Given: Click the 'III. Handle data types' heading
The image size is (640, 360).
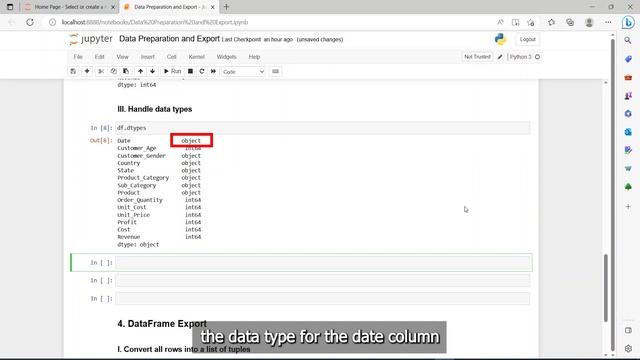Looking at the screenshot, I should pos(155,109).
